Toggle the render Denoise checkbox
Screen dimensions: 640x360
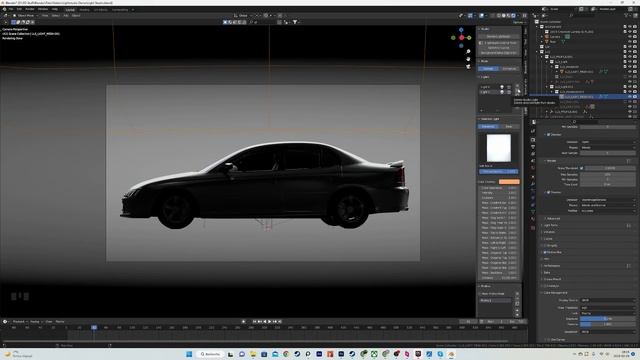tap(549, 192)
